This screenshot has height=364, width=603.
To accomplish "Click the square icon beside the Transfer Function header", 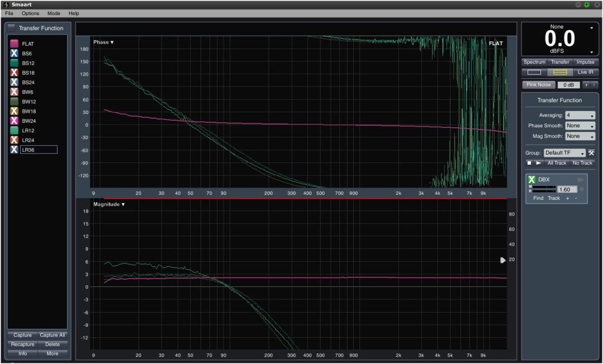I will click(x=12, y=28).
